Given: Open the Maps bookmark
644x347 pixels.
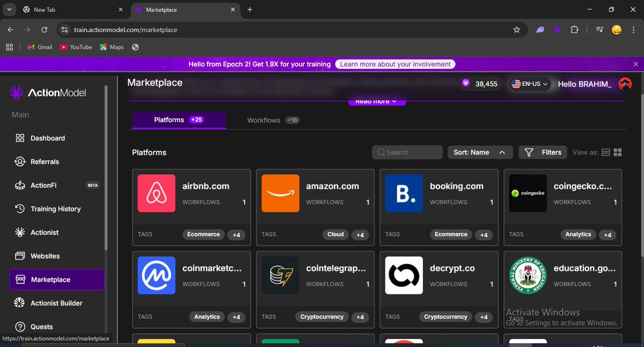Looking at the screenshot, I should [x=112, y=47].
